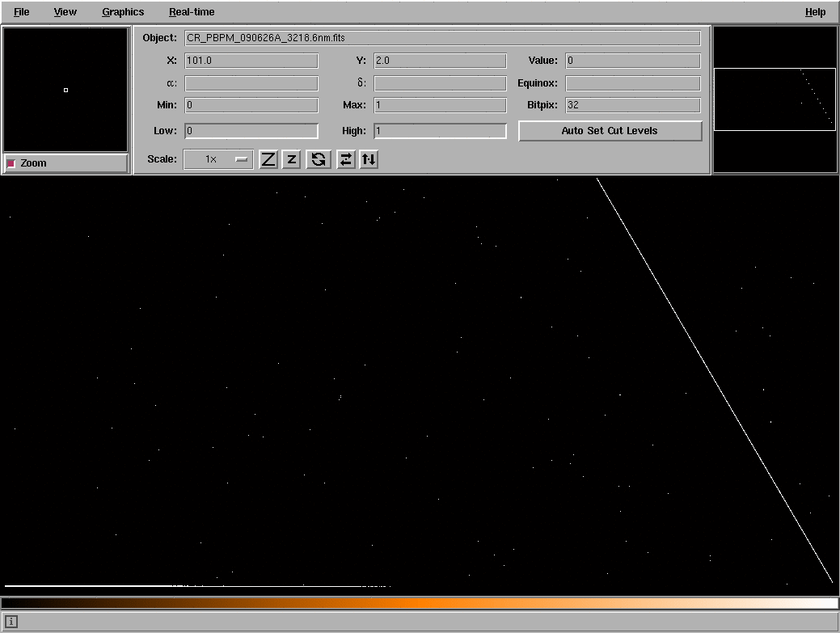Open the Real-time menu
This screenshot has height=633, width=840.
pos(192,12)
